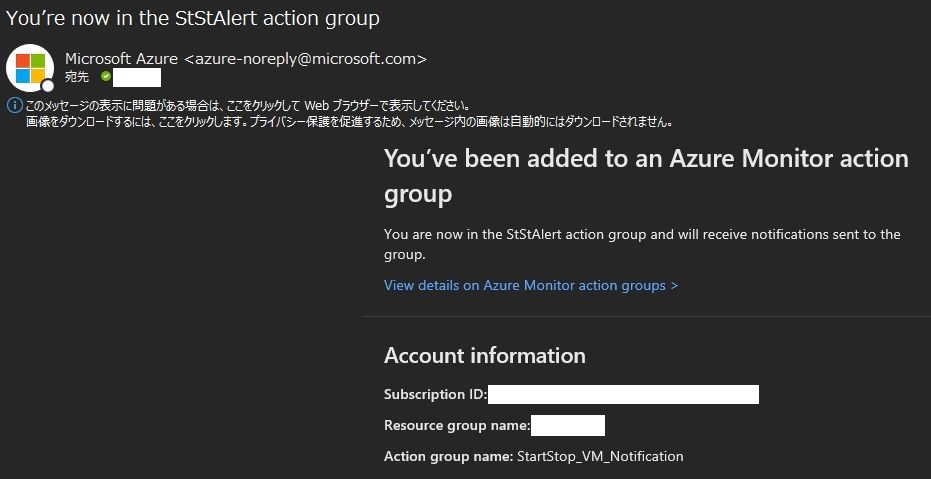
Task: Click the StartStop_VM_Notification value text
Action: pyautogui.click(x=600, y=456)
